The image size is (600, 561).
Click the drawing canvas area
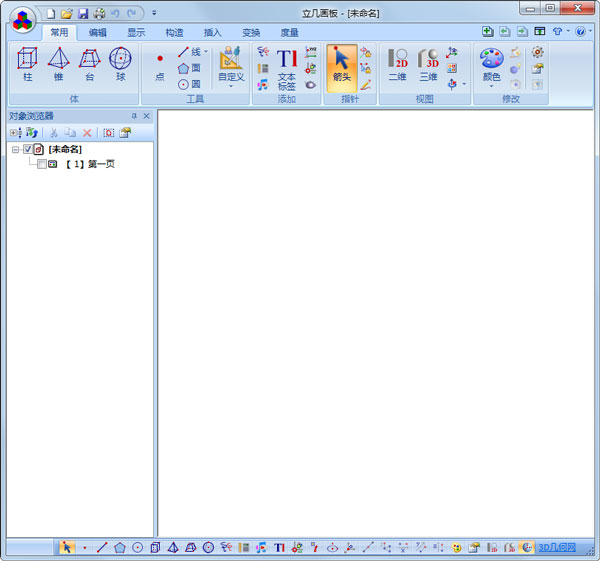376,323
